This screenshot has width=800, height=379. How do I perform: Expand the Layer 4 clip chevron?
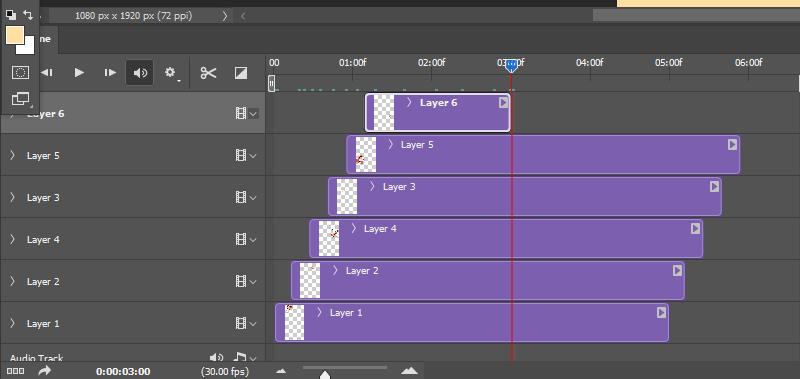click(x=354, y=229)
